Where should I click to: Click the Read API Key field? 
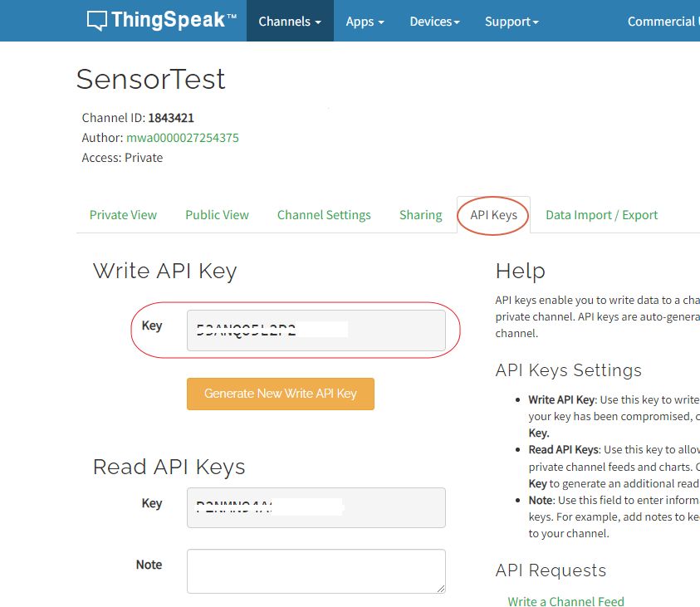pyautogui.click(x=316, y=508)
